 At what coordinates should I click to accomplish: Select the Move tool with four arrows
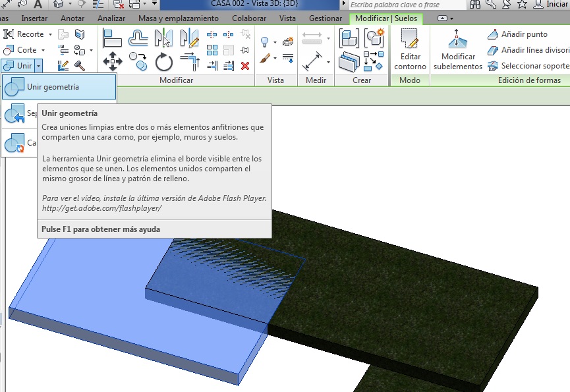(x=113, y=62)
